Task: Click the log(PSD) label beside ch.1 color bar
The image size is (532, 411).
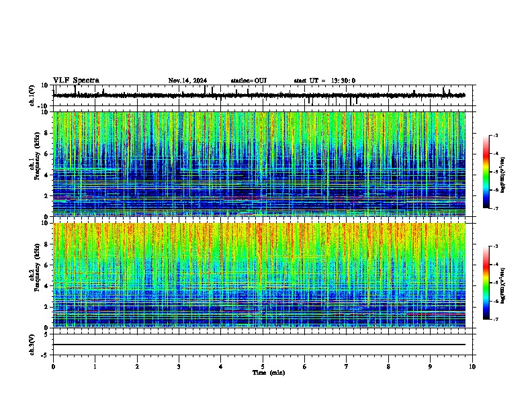Action: tap(502, 175)
